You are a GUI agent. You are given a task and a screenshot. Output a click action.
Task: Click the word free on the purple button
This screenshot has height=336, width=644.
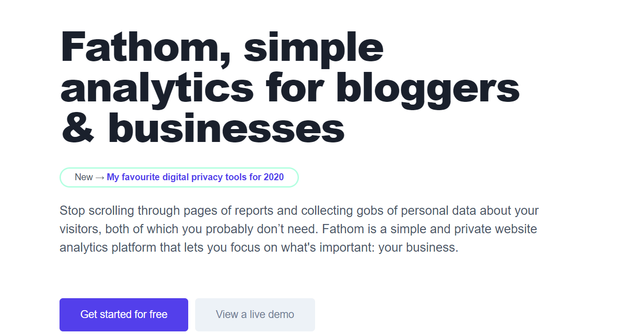tap(158, 315)
